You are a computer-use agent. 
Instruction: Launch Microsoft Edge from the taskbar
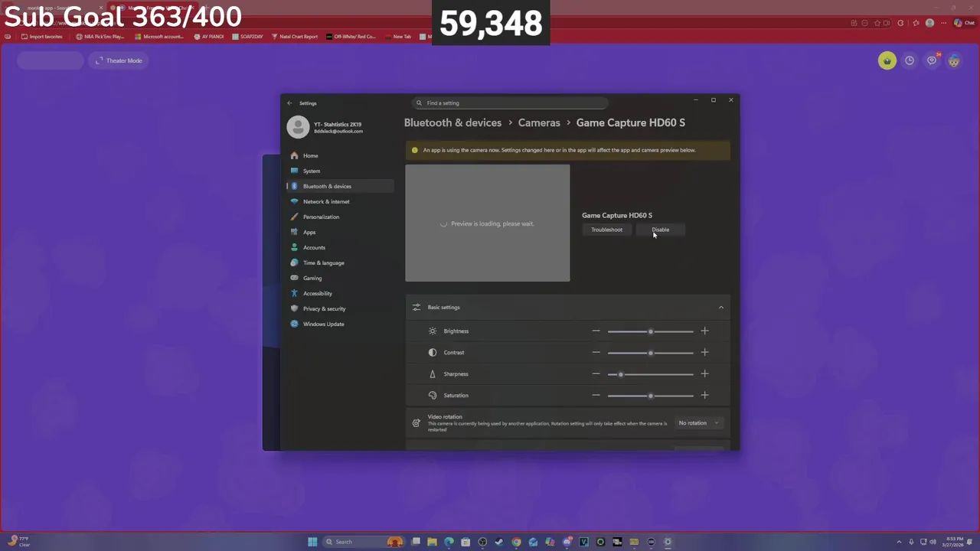click(x=449, y=542)
